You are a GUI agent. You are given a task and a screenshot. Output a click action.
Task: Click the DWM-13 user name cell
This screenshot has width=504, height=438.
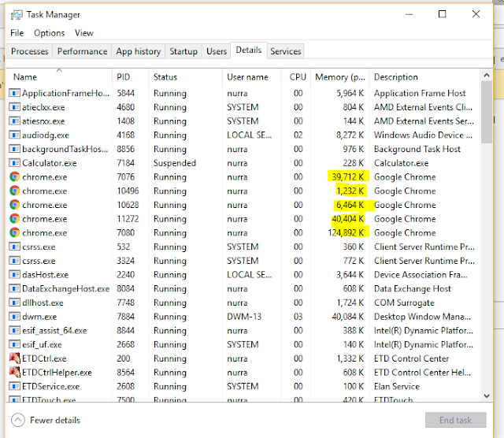point(244,317)
